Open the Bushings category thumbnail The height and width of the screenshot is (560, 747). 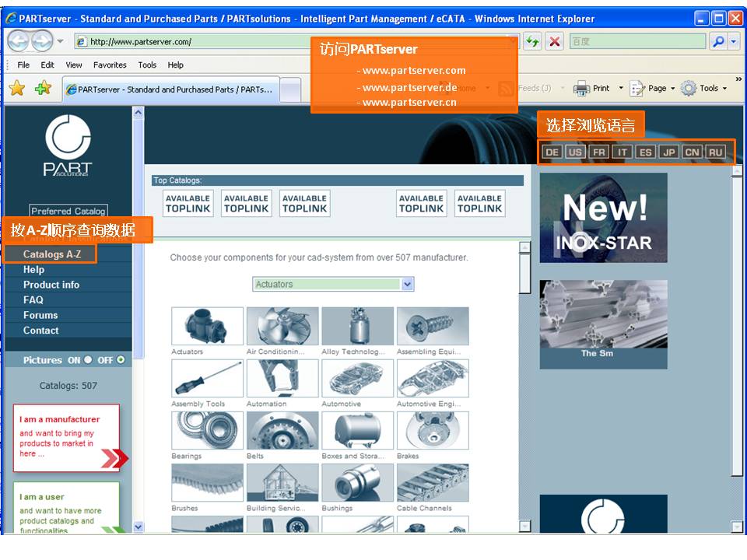click(x=358, y=483)
